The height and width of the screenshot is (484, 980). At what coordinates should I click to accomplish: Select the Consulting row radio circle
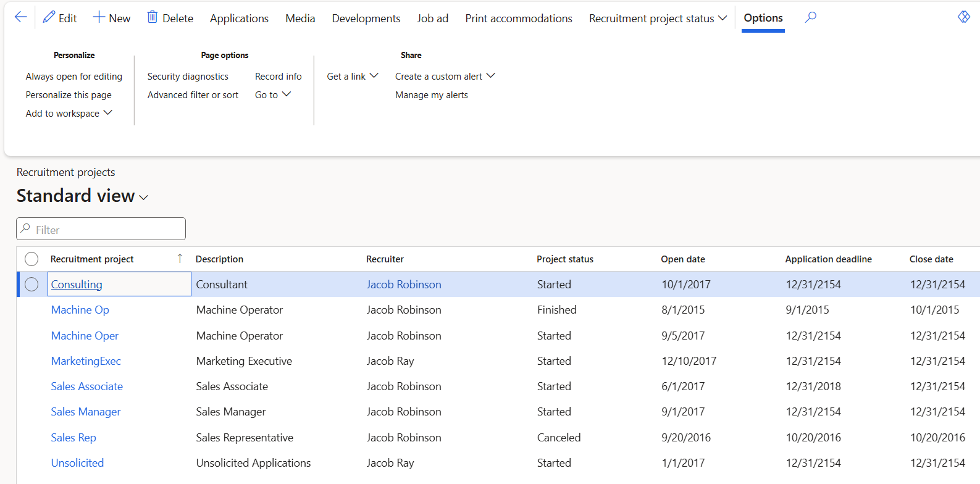31,285
